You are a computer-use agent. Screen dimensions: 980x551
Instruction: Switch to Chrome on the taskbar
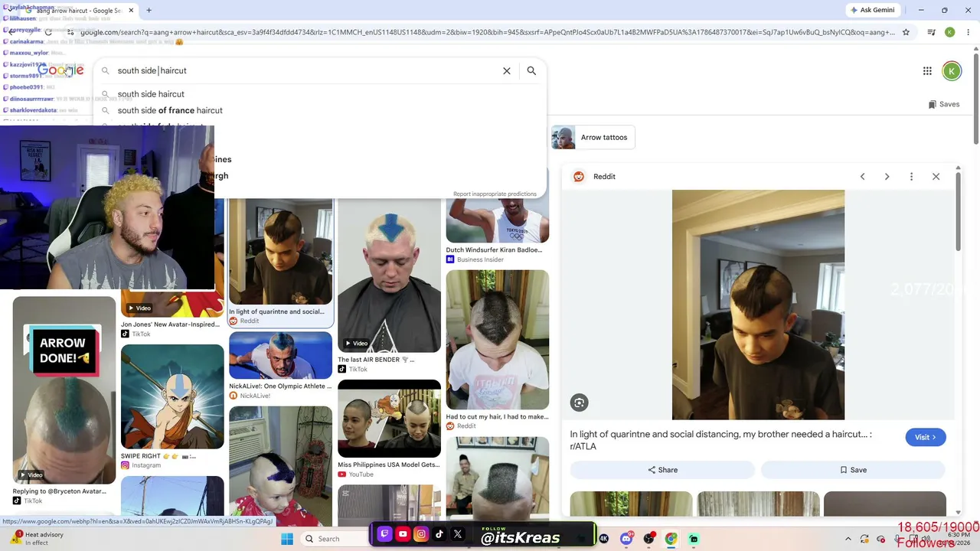click(x=671, y=539)
